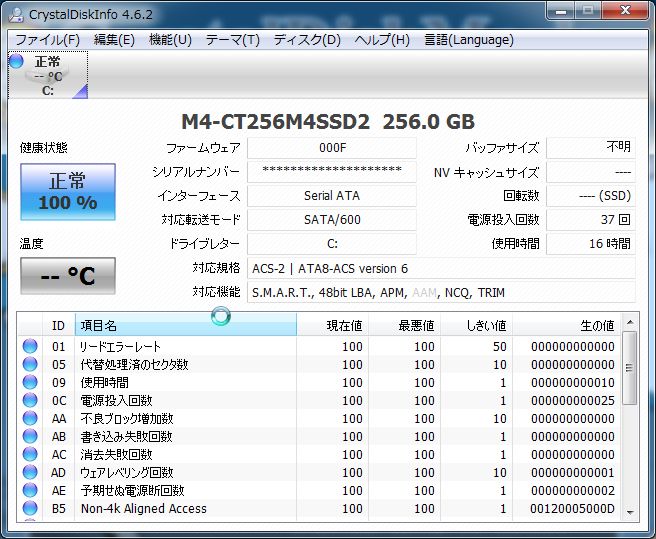Click status icon for 05 代替処理済のセクタ数

30,364
